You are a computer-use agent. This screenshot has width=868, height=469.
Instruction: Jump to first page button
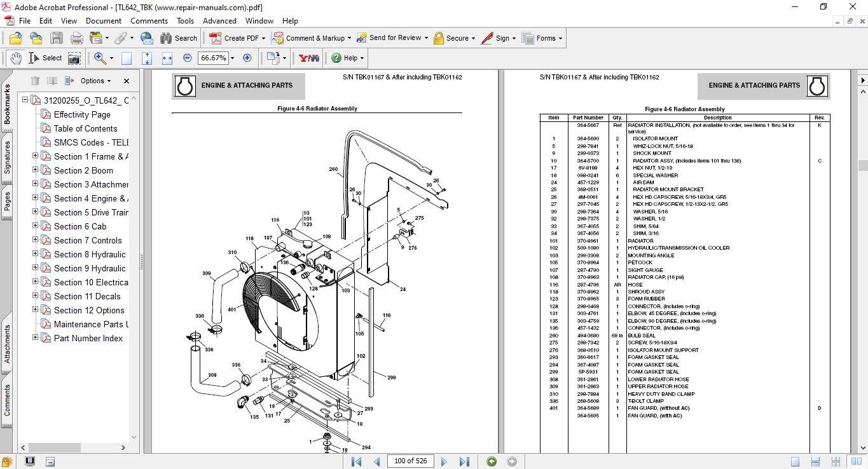pos(356,461)
